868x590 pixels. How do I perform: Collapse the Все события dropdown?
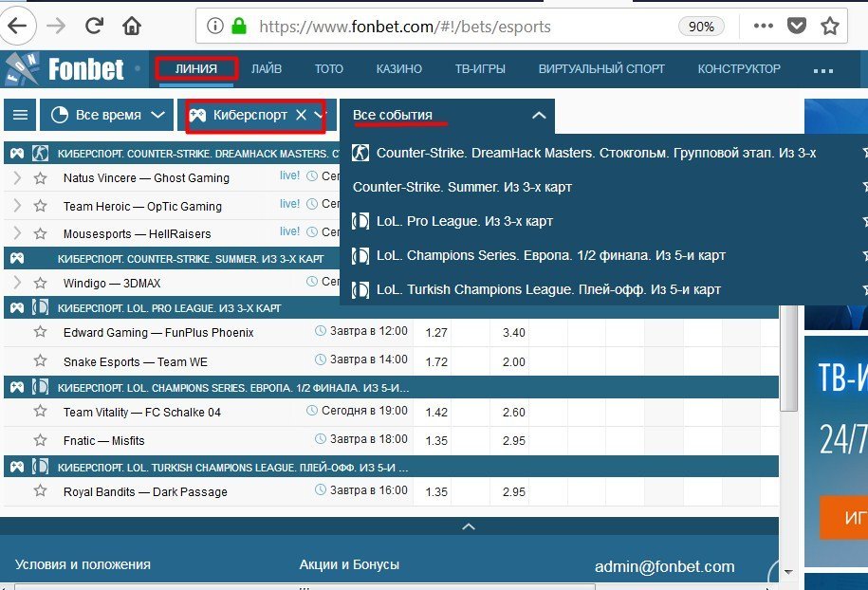pos(539,115)
